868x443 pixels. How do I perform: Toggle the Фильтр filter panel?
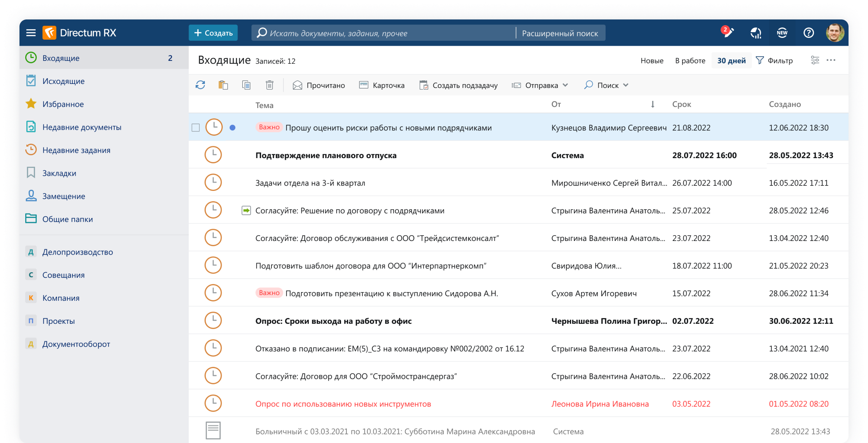(774, 61)
